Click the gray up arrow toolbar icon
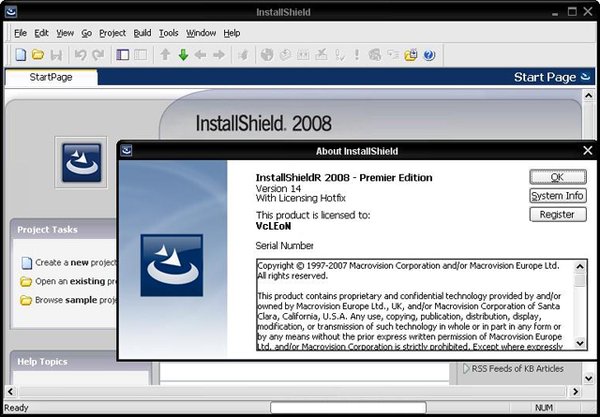 point(165,55)
